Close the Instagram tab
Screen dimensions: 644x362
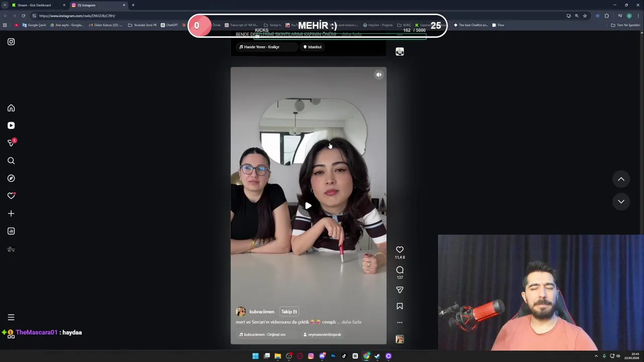[x=124, y=5]
